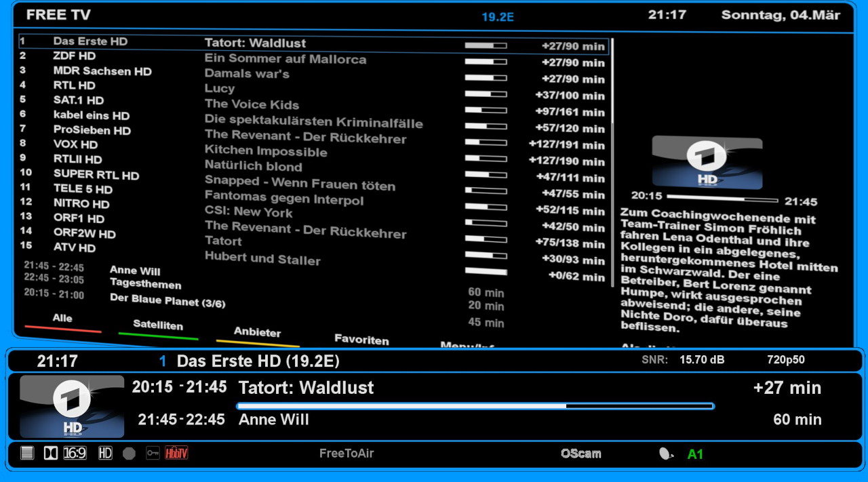Click program 'Die spektakulärsten Kriminalfälle'
The image size is (868, 482).
[x=314, y=122]
